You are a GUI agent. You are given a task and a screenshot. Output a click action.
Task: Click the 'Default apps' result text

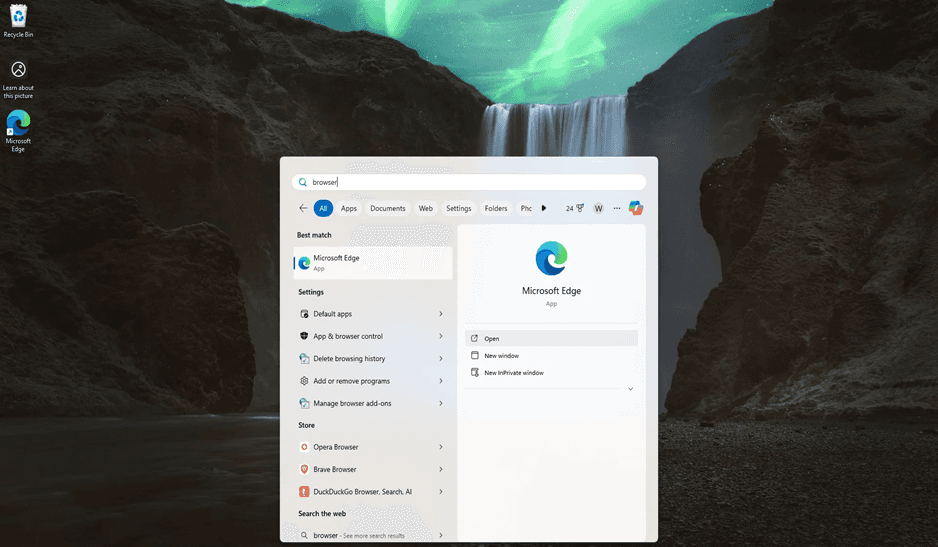pos(333,314)
